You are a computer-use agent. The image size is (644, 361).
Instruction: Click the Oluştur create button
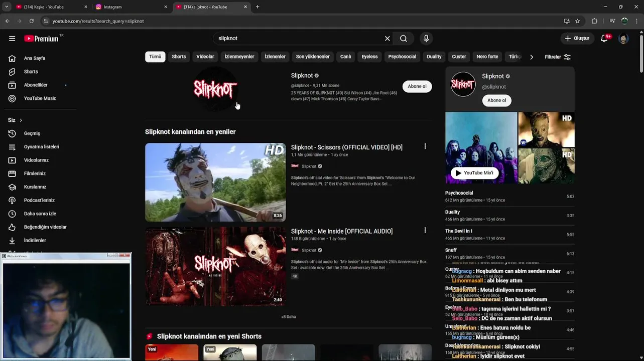tap(577, 39)
